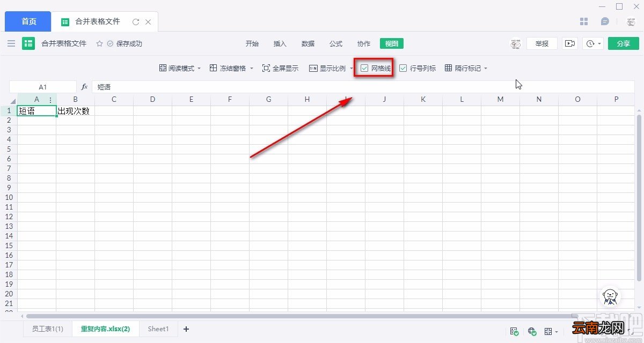
Task: Open the hamburger menu icon
Action: tap(11, 43)
